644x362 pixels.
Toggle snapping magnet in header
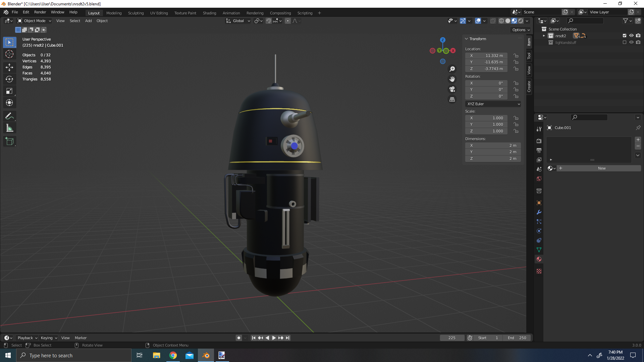[x=268, y=21]
